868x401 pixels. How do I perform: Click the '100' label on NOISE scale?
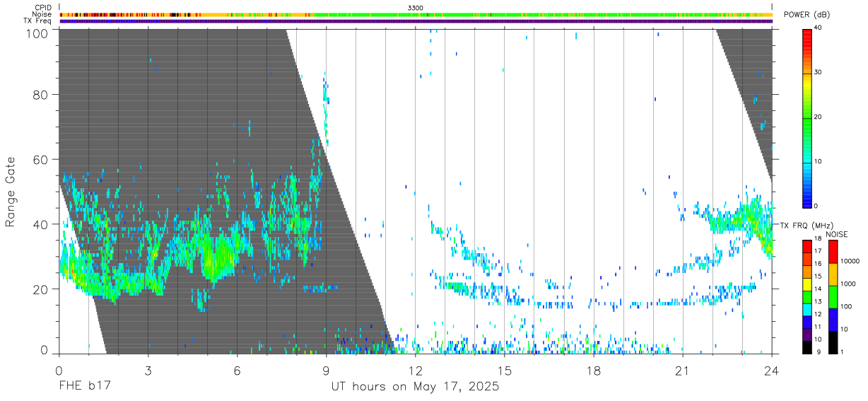(x=846, y=307)
